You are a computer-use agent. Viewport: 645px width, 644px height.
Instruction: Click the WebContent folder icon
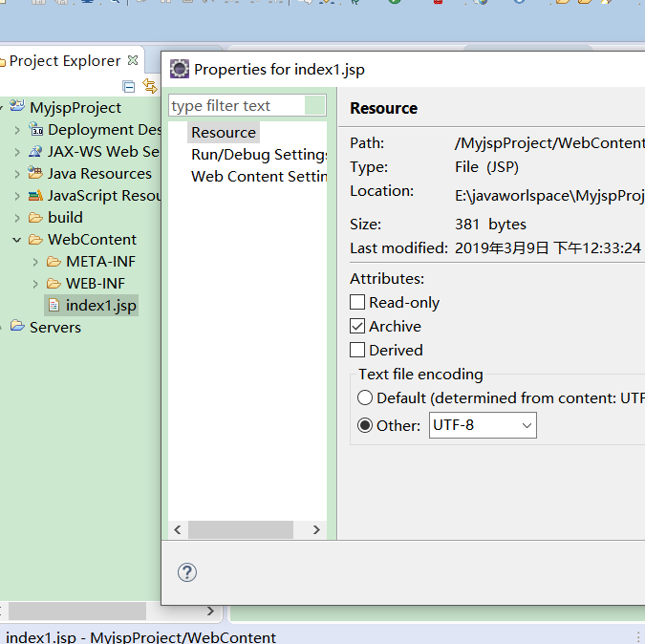pos(35,239)
